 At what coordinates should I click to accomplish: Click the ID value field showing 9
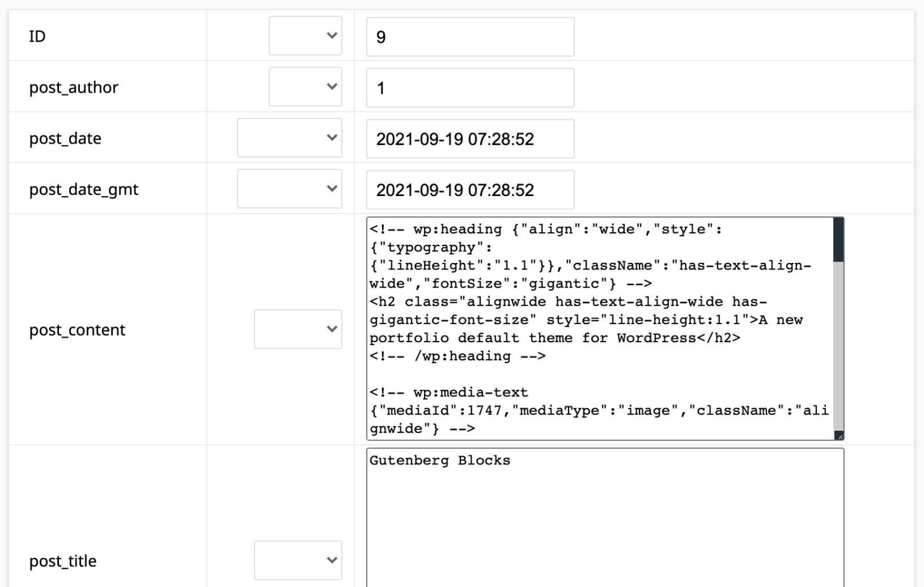(x=470, y=36)
